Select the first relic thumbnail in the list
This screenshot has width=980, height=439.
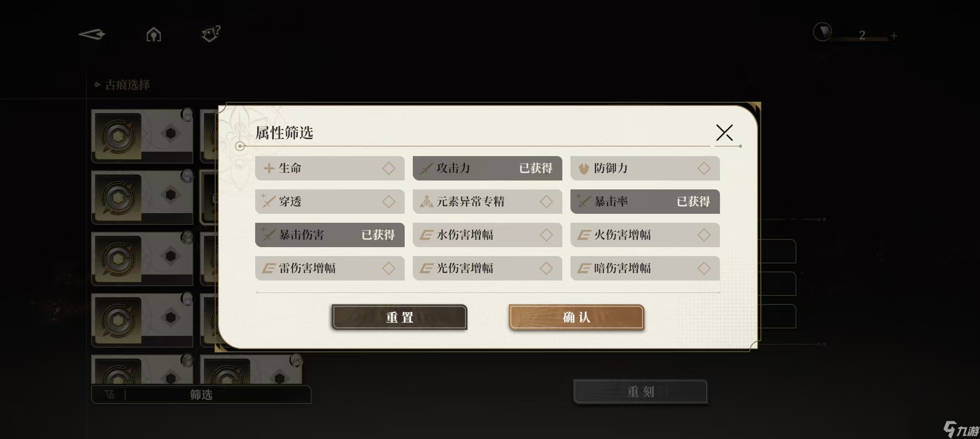coord(142,136)
